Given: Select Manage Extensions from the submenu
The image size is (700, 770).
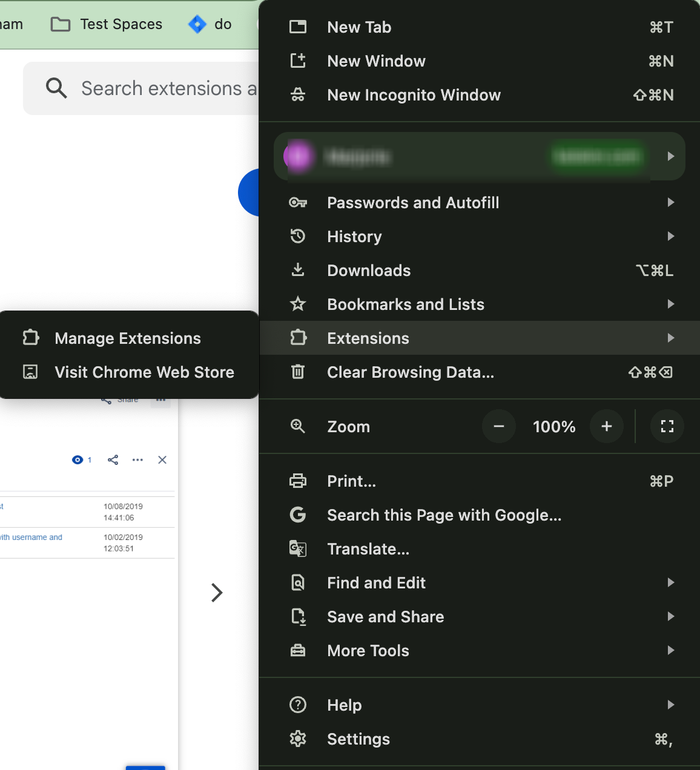Looking at the screenshot, I should click(127, 338).
